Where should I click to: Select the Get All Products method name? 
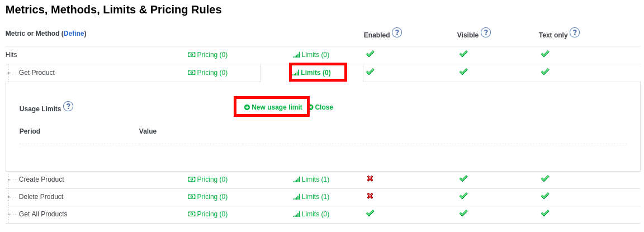tap(43, 214)
